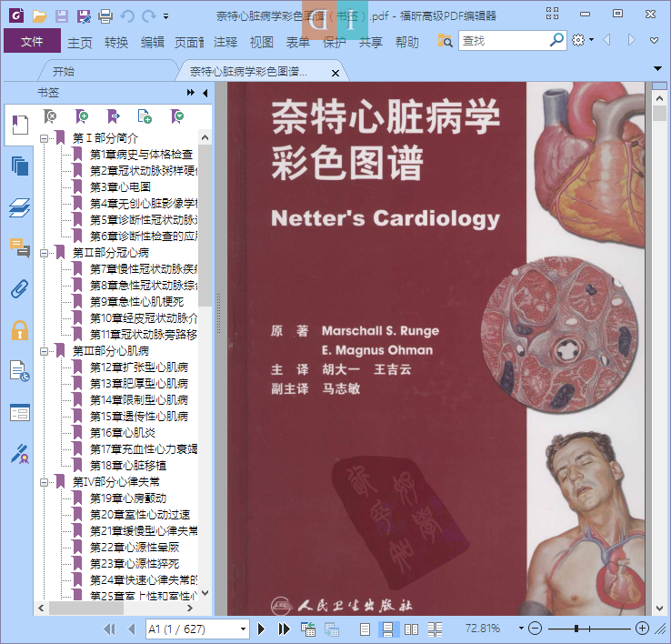Open the Digital Signatures pen panel
Screen dimensions: 671x644
pos(20,454)
